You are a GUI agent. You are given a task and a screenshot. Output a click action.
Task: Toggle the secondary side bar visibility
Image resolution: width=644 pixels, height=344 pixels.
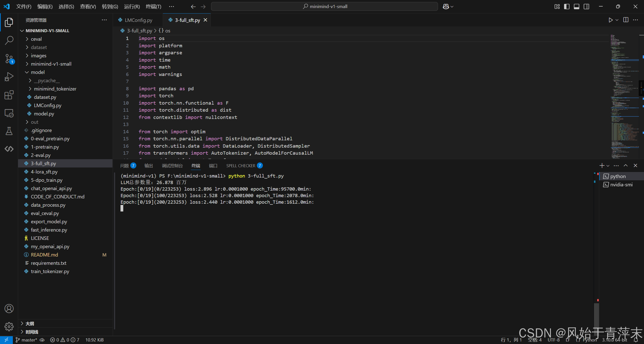(x=586, y=7)
